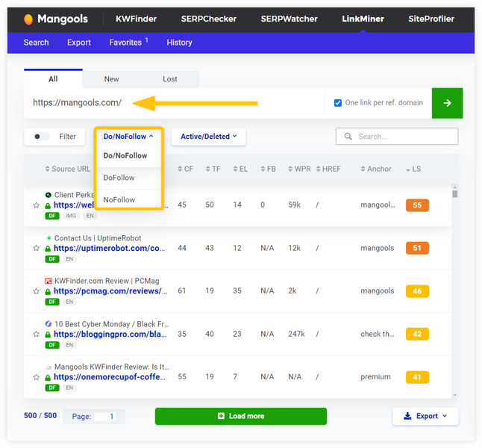
Task: Click the Page number field
Action: point(105,417)
